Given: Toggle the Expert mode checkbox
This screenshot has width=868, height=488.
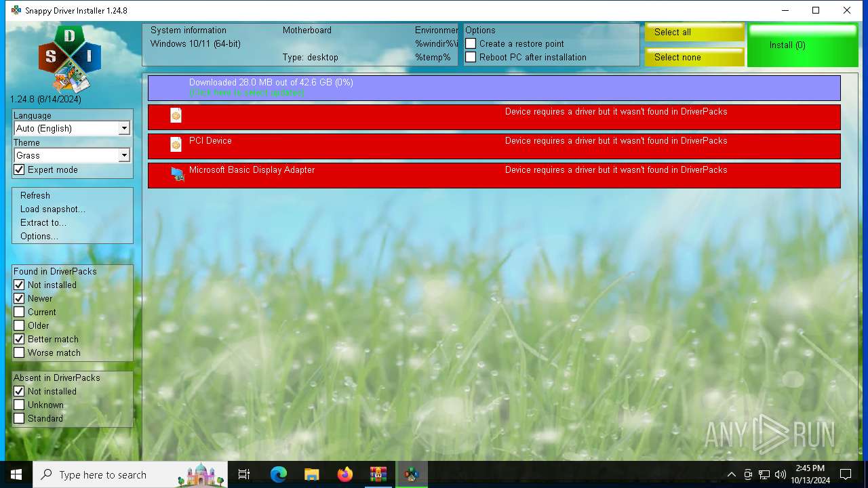Looking at the screenshot, I should tap(19, 169).
